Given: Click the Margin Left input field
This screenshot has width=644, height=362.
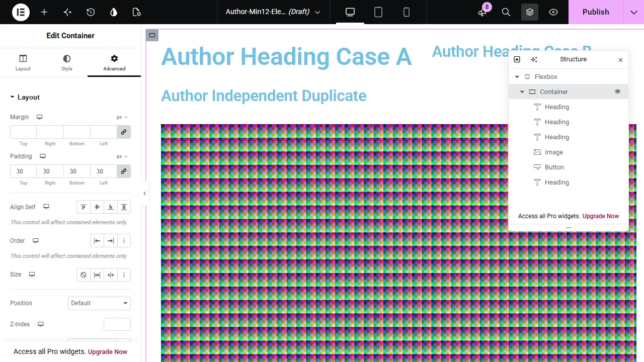Looking at the screenshot, I should 104,132.
